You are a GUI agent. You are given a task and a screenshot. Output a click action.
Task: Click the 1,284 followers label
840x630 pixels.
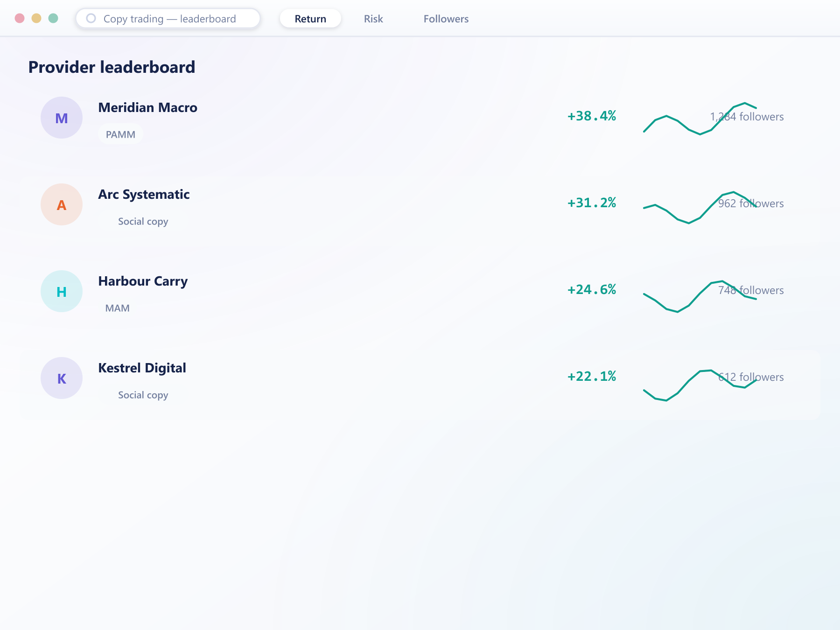(x=747, y=117)
